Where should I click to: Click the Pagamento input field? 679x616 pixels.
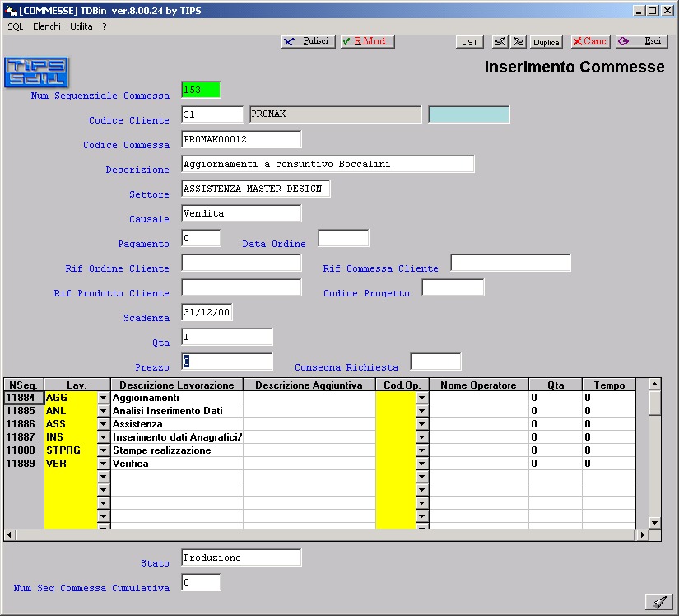click(201, 238)
